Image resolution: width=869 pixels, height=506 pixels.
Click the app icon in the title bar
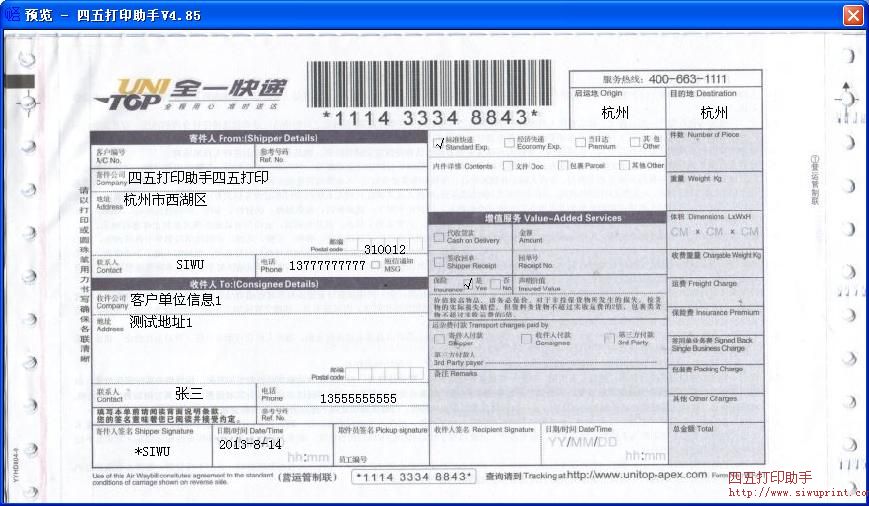[12, 14]
